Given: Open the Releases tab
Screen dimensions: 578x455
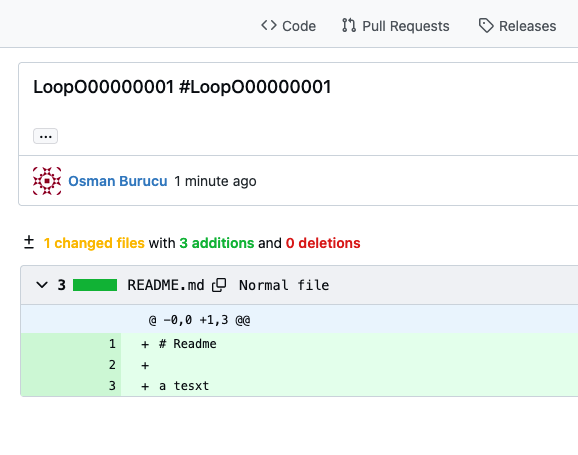Looking at the screenshot, I should point(517,26).
